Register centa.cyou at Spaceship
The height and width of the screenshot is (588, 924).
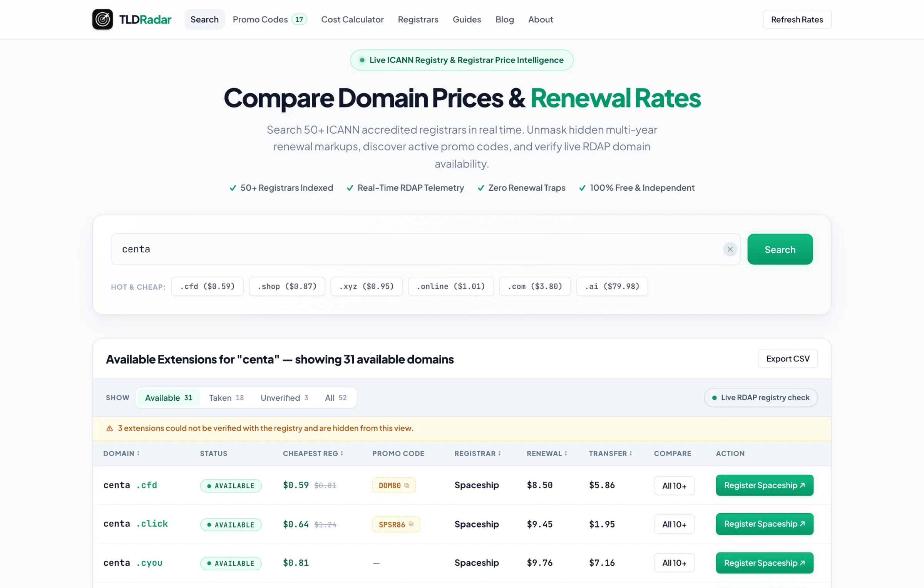(765, 563)
